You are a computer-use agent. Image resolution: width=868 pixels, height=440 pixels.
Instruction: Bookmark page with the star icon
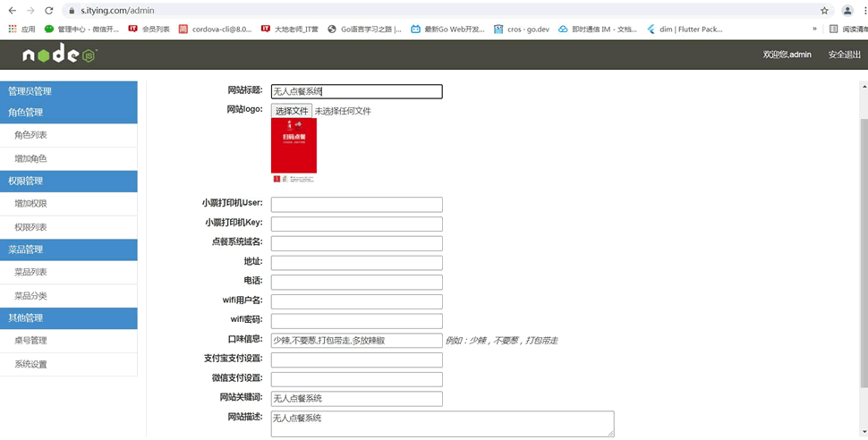click(x=824, y=11)
